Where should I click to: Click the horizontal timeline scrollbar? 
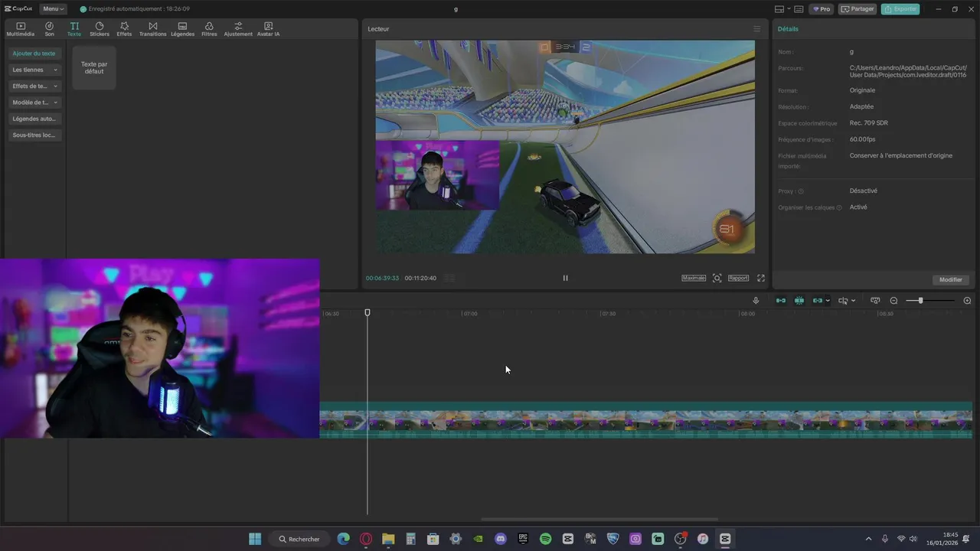pyautogui.click(x=599, y=520)
